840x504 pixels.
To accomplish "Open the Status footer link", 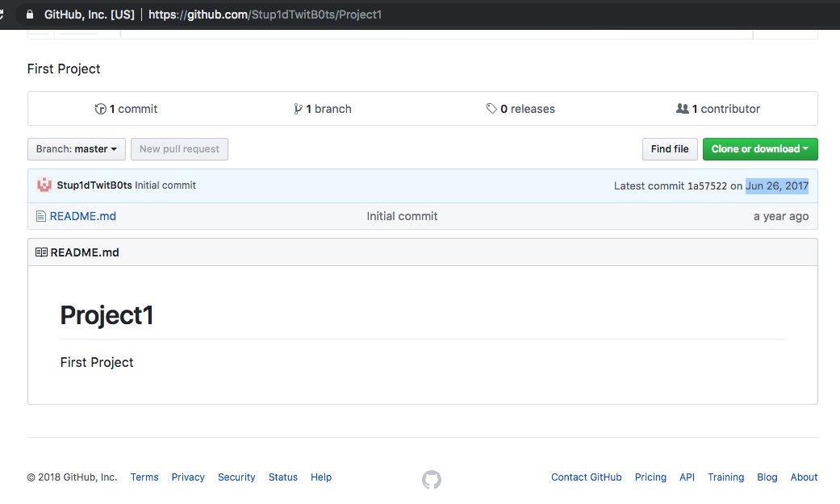I will [283, 477].
